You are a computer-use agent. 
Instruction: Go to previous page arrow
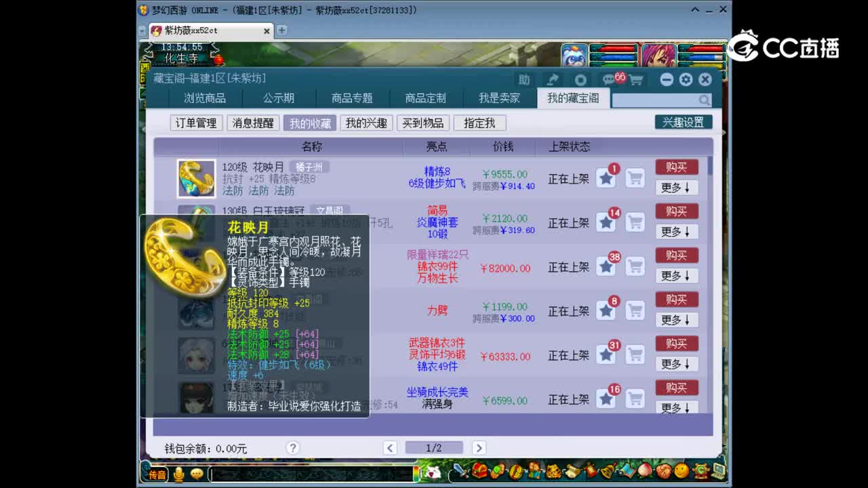[390, 448]
